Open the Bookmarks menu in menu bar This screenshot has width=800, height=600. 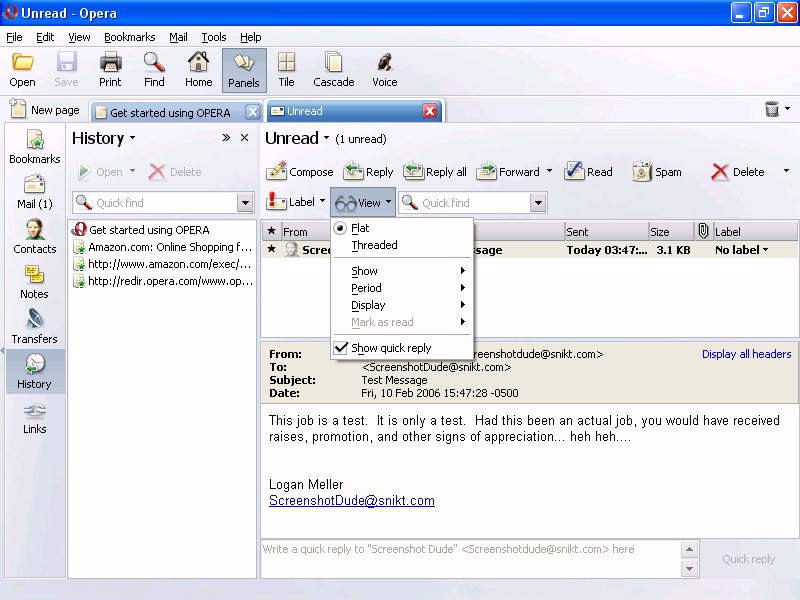(x=129, y=37)
